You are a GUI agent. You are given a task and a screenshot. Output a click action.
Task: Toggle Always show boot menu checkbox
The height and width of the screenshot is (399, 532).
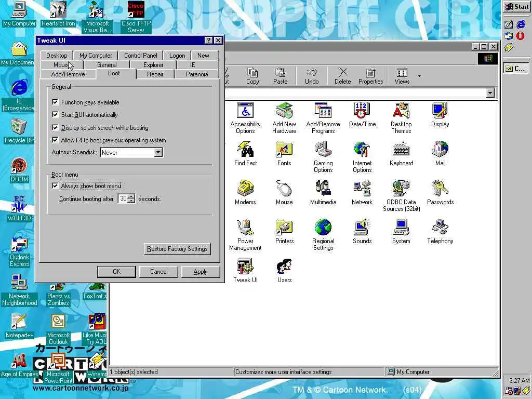55,185
